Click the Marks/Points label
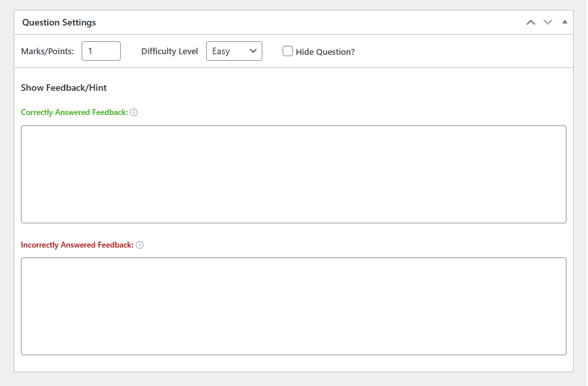 [x=47, y=52]
